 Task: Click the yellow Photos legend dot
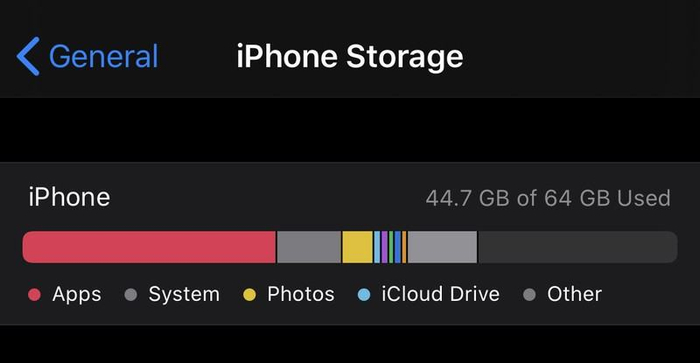(250, 295)
